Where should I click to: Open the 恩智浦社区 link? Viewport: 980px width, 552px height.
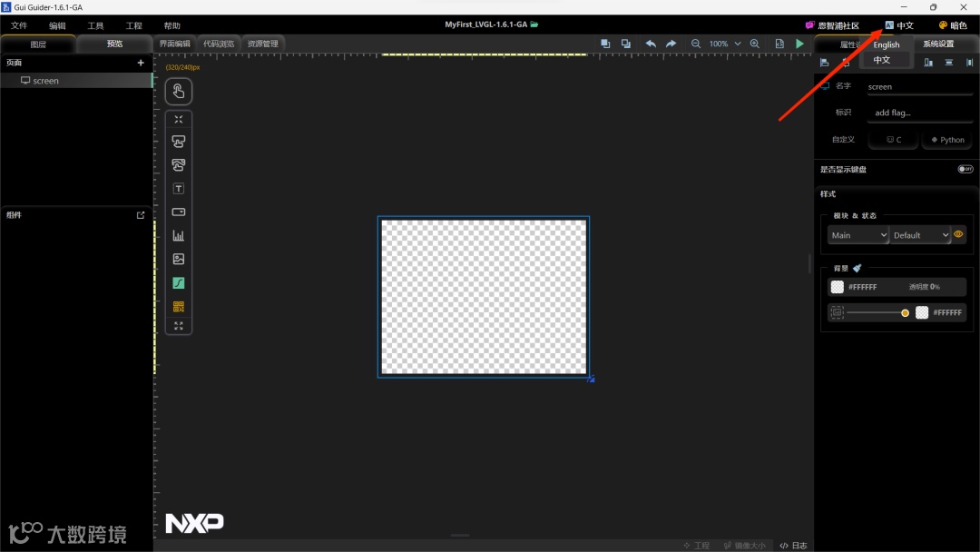tap(832, 25)
